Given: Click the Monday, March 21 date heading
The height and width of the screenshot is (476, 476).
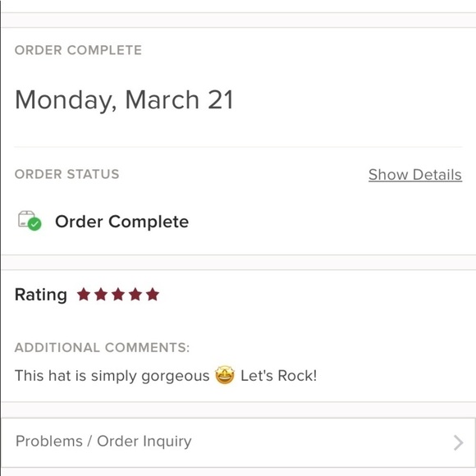Looking at the screenshot, I should tap(124, 100).
